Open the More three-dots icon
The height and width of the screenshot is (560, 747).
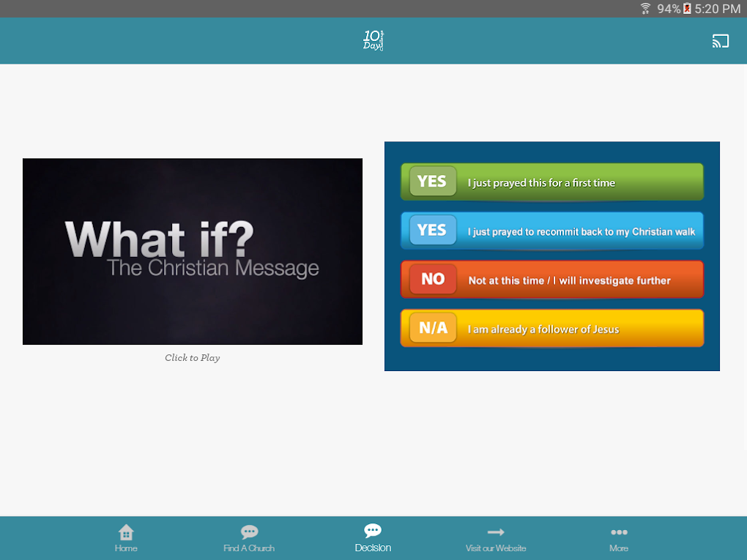coord(619,532)
